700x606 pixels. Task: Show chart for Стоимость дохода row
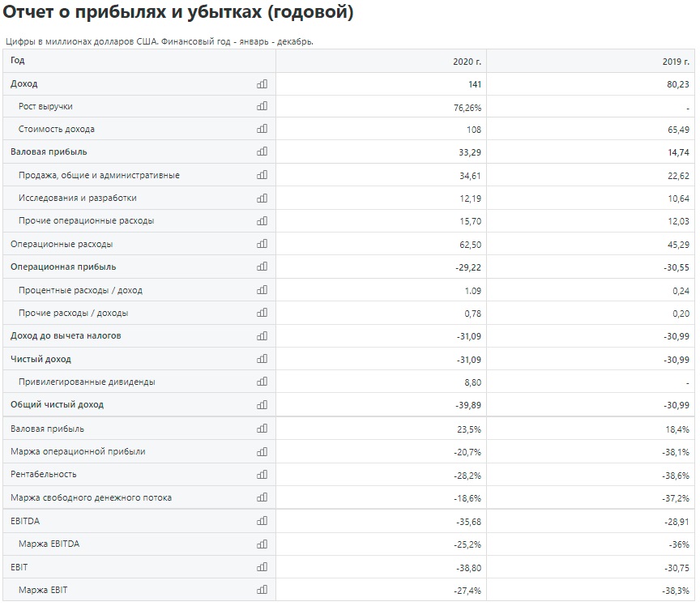(x=262, y=129)
